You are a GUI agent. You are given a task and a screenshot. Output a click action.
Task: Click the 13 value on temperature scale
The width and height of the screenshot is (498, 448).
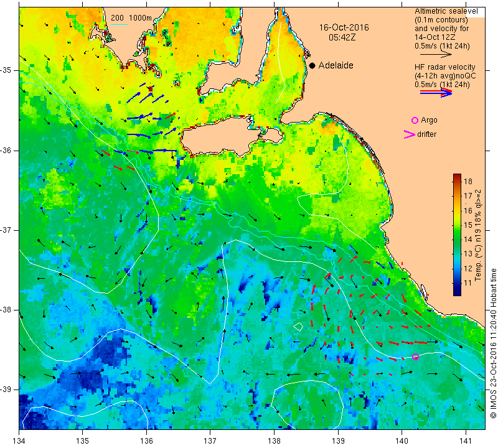click(468, 254)
